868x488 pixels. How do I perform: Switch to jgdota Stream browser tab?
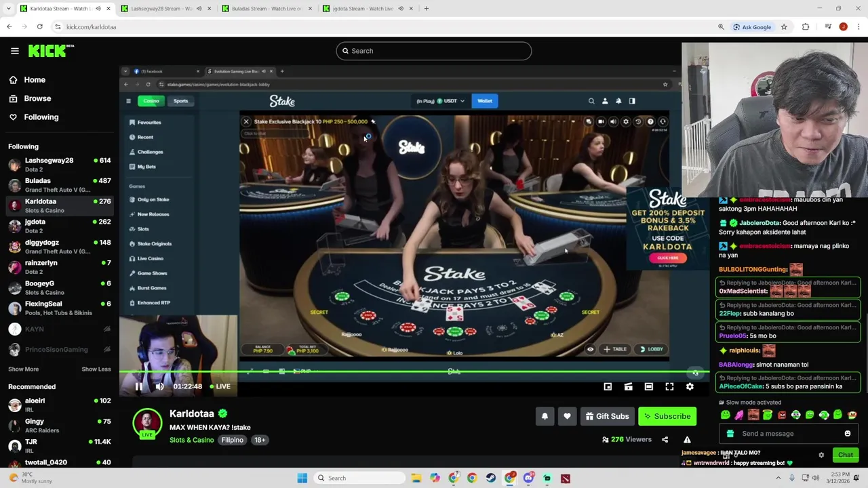click(368, 8)
